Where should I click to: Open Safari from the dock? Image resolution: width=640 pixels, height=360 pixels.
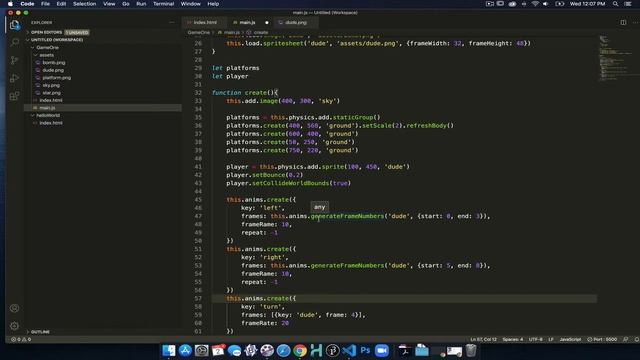tap(283, 351)
